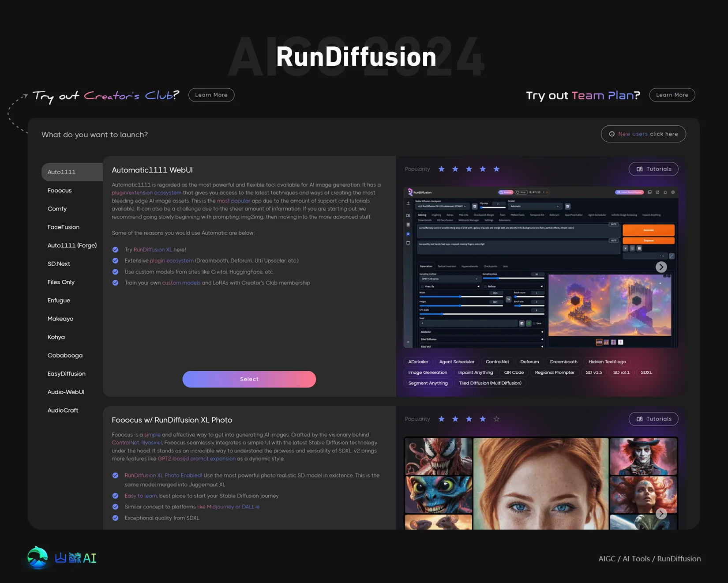Expand the ADetailer accordion arrow in preview
Image resolution: width=728 pixels, height=583 pixels.
(x=542, y=332)
